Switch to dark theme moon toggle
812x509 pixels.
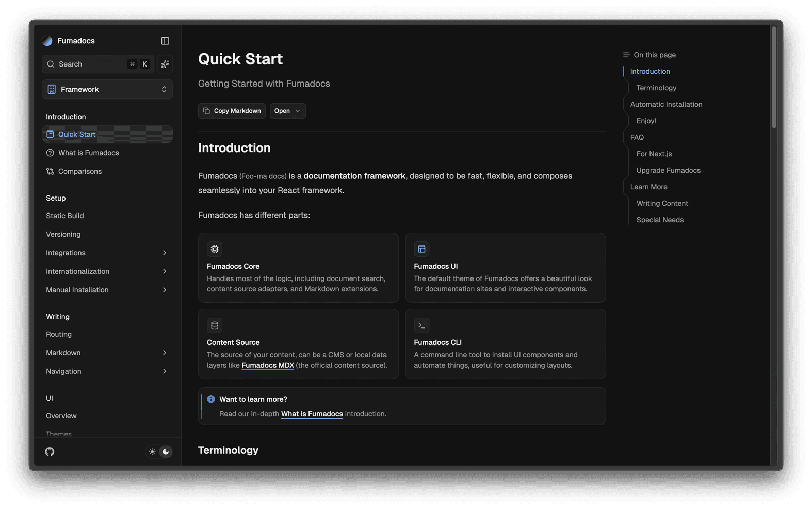[x=166, y=452]
